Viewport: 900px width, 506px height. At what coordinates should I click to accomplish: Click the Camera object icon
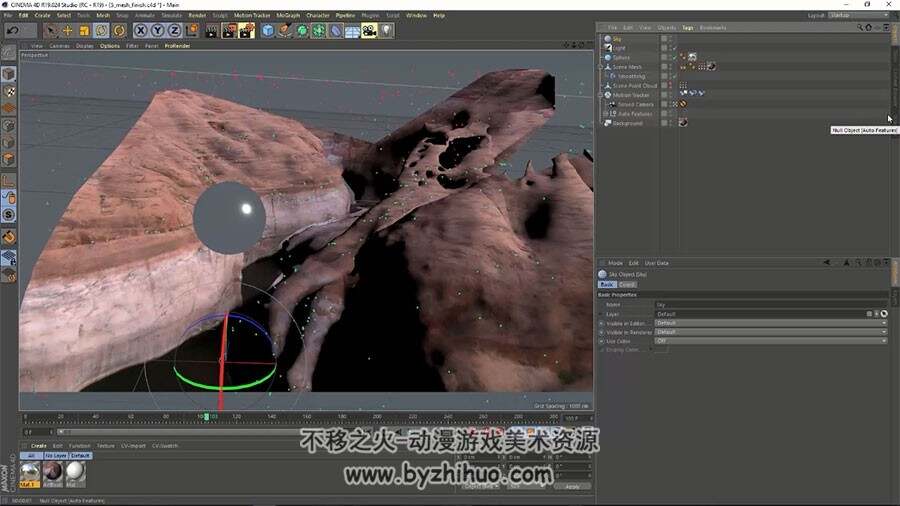(x=369, y=30)
